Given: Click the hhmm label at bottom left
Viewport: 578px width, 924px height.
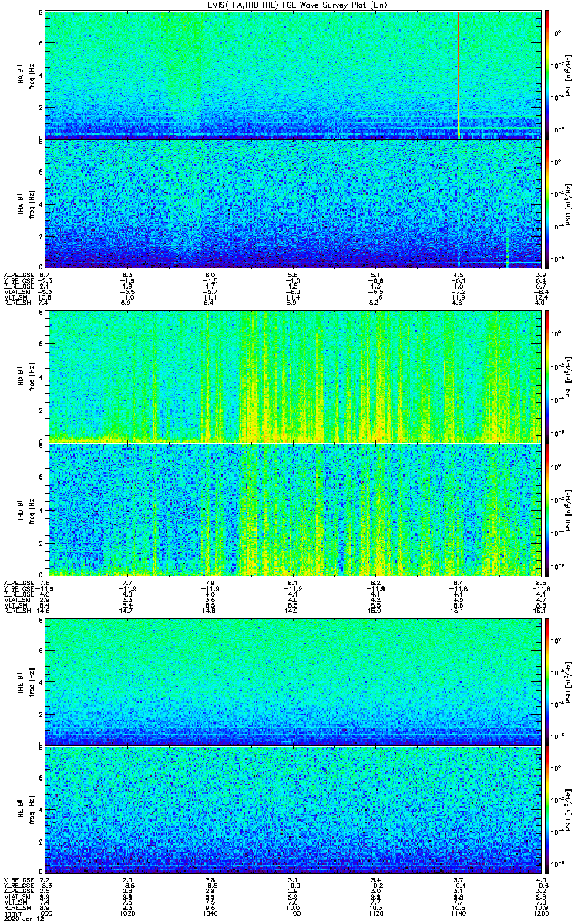Looking at the screenshot, I should 12,912.
